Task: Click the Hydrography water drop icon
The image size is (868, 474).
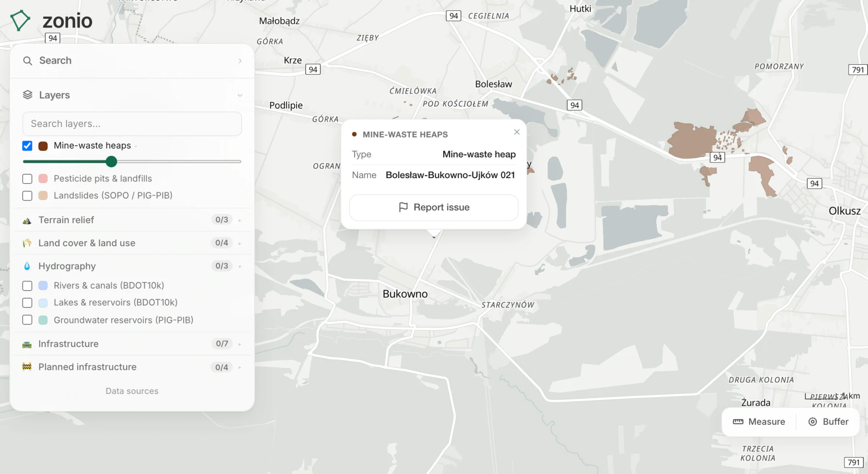Action: click(x=27, y=266)
